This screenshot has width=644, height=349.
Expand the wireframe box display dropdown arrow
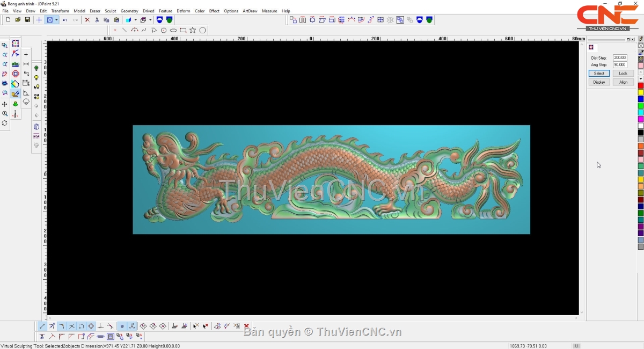tap(150, 20)
